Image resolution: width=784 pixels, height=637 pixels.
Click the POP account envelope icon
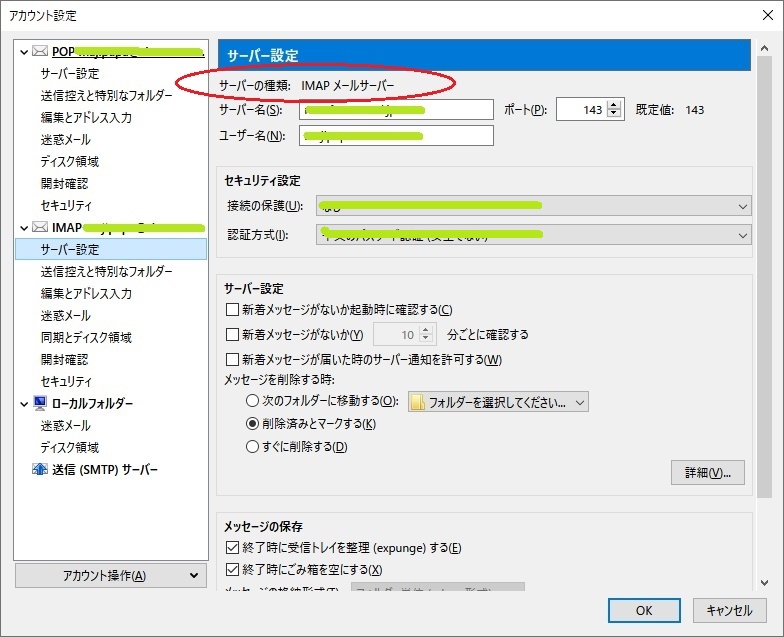(40, 51)
